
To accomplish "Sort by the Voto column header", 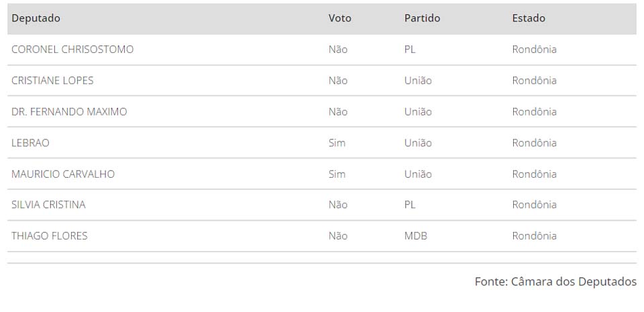I will point(339,19).
